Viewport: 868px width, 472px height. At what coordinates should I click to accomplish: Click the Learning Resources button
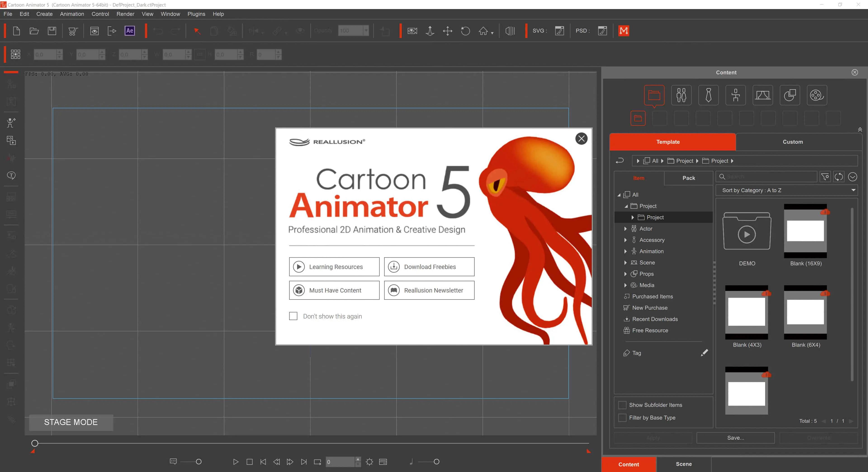(334, 267)
